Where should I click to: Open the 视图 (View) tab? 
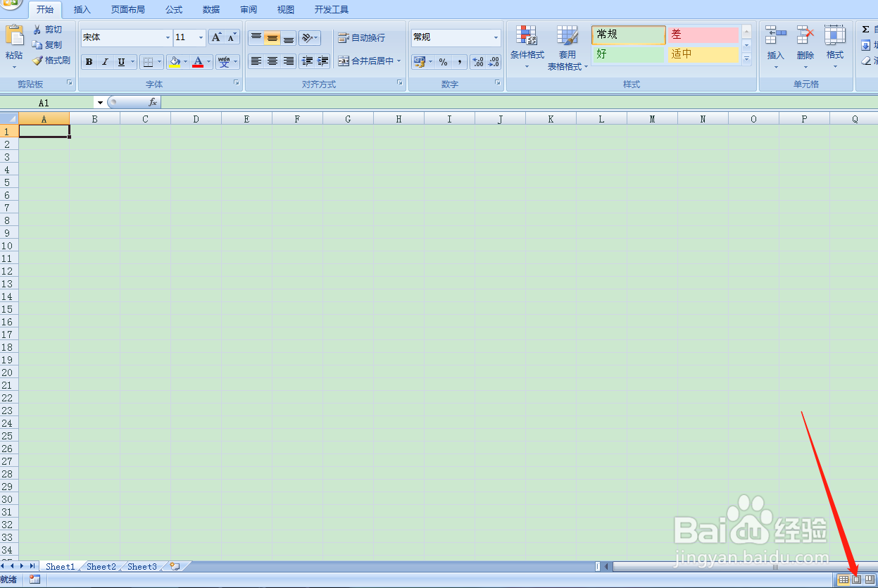pyautogui.click(x=286, y=10)
